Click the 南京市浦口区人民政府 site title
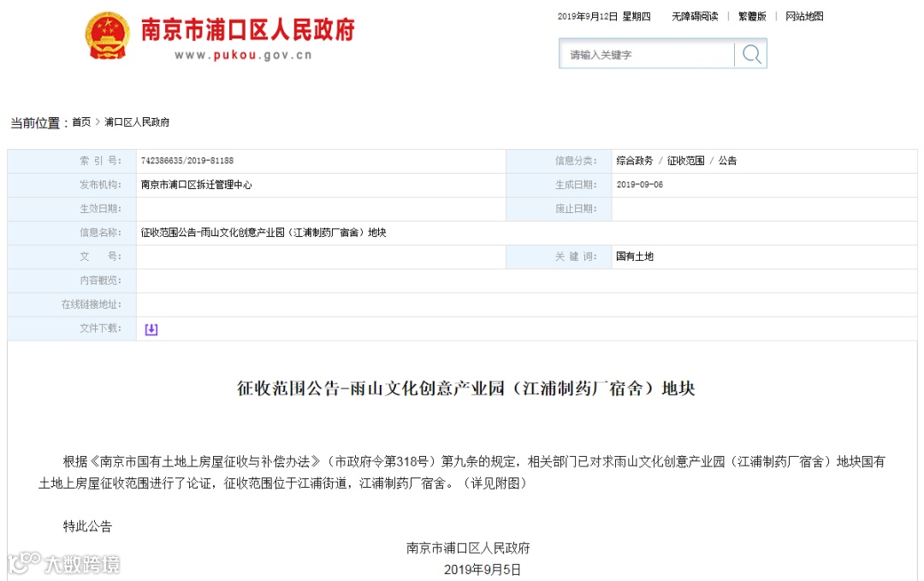Image resolution: width=924 pixels, height=581 pixels. pyautogui.click(x=248, y=29)
